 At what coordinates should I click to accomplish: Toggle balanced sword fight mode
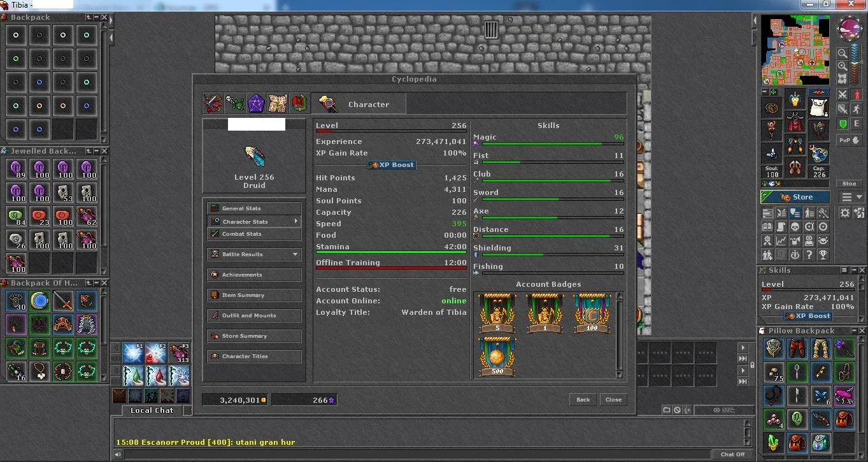(x=843, y=110)
